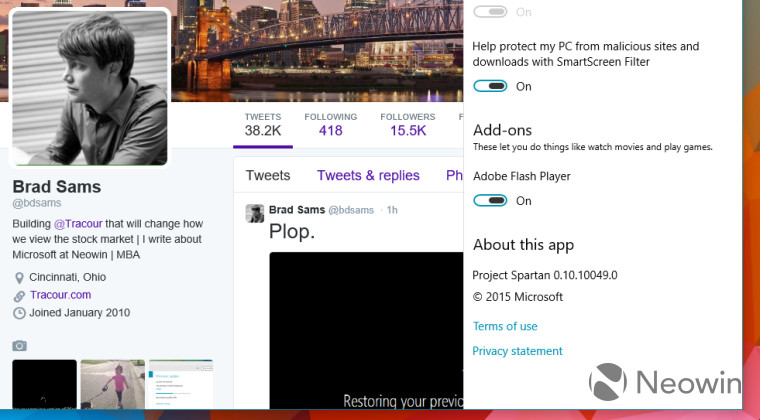Click the link chain icon
This screenshot has width=760, height=420.
[x=19, y=296]
